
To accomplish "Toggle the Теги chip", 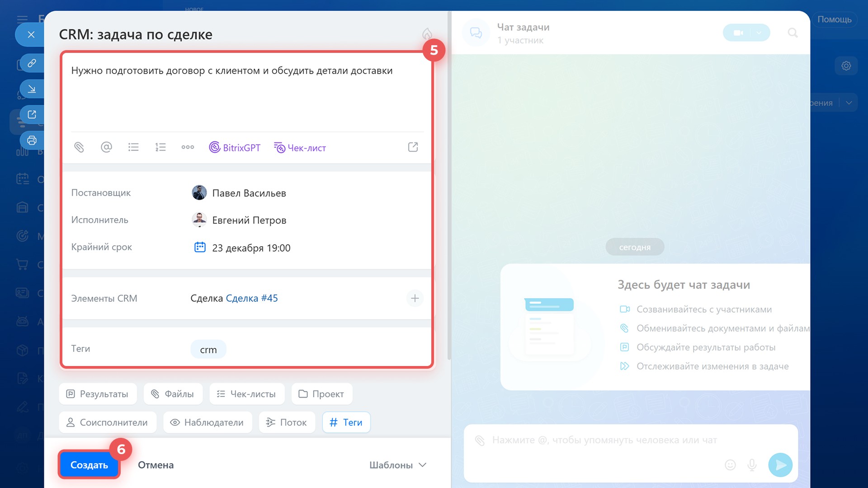I will point(346,422).
